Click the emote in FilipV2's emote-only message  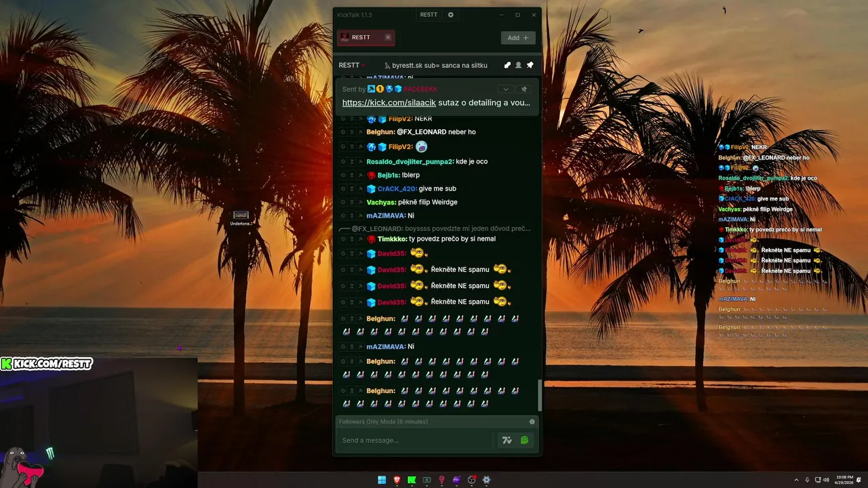(421, 146)
